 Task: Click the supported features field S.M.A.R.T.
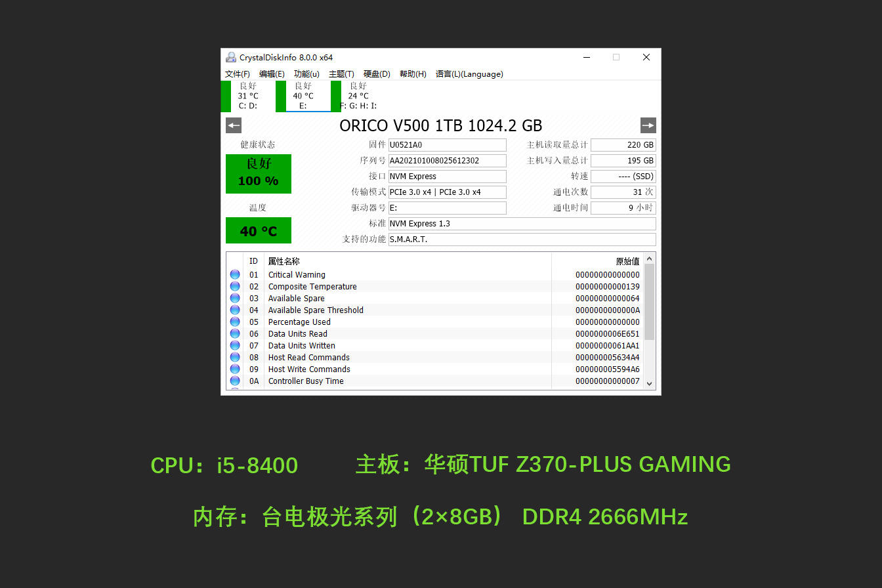point(522,240)
